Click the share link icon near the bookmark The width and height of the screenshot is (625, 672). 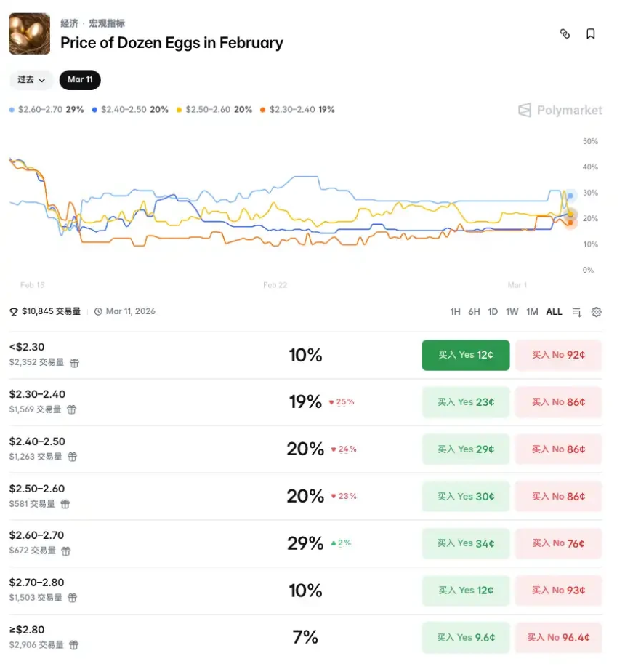[x=565, y=33]
